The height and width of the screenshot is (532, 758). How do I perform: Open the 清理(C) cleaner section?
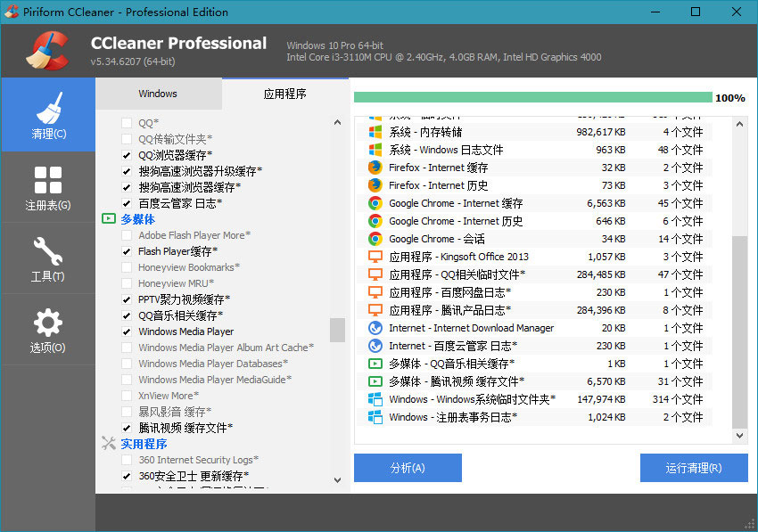tap(48, 115)
